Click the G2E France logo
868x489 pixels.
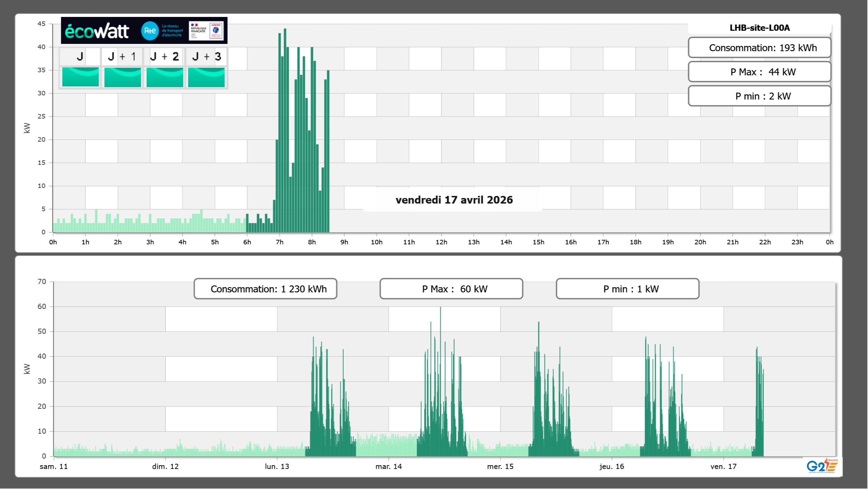822,466
